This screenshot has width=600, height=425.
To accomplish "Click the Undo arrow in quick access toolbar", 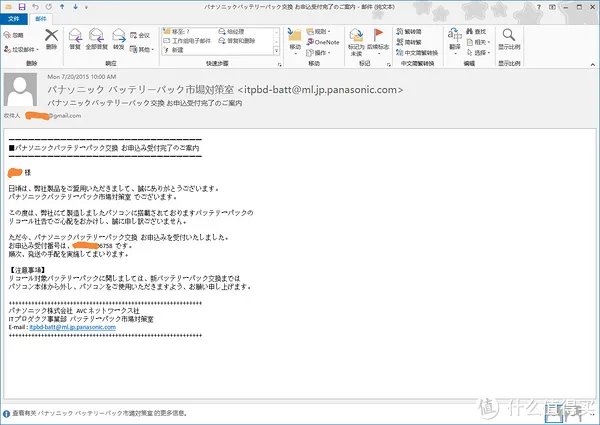I will (36, 7).
